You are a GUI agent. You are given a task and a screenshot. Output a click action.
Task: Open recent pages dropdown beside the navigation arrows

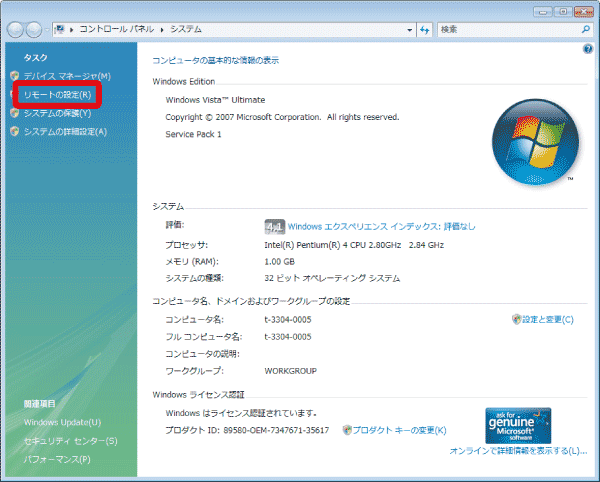pos(47,29)
